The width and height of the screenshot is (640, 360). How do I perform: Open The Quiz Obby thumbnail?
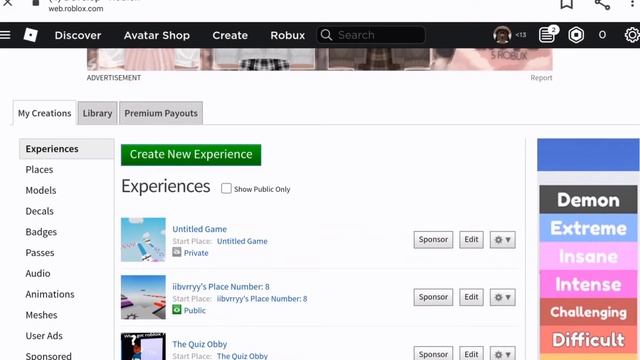pos(143,347)
